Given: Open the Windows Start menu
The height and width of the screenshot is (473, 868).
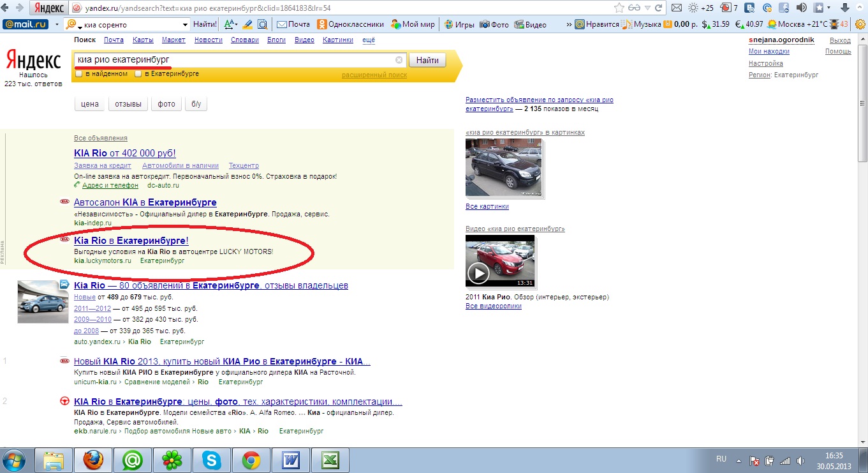Looking at the screenshot, I should point(14,460).
